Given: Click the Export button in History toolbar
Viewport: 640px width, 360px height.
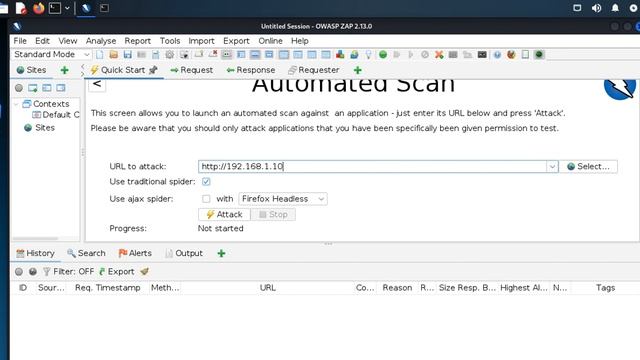Looking at the screenshot, I should [x=117, y=271].
